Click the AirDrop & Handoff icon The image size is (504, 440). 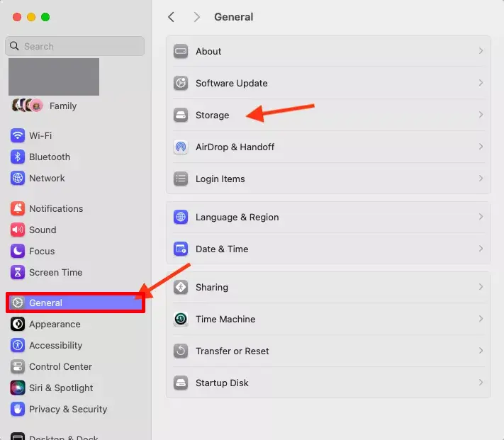pyautogui.click(x=181, y=147)
